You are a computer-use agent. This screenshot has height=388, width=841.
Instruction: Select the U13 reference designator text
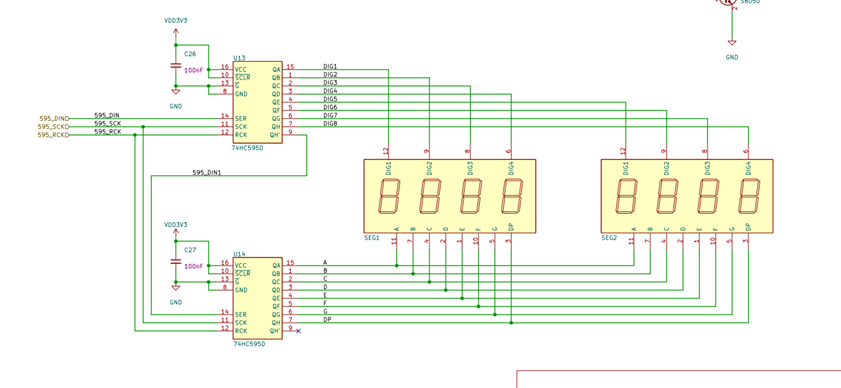[x=239, y=57]
